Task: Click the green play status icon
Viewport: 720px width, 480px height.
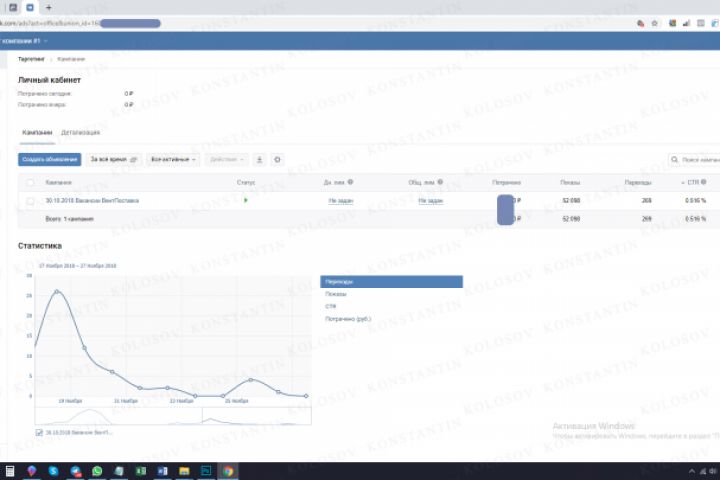Action: [x=246, y=200]
